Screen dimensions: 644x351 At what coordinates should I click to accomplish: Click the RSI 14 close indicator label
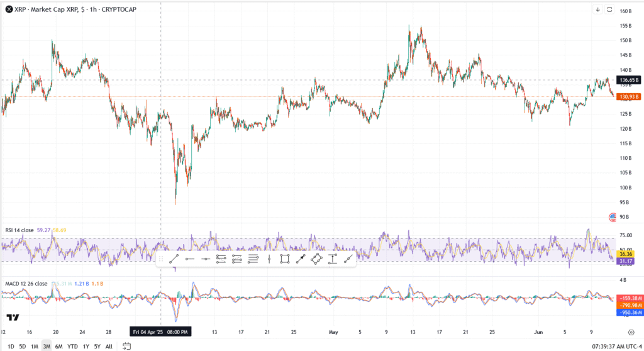pyautogui.click(x=19, y=230)
